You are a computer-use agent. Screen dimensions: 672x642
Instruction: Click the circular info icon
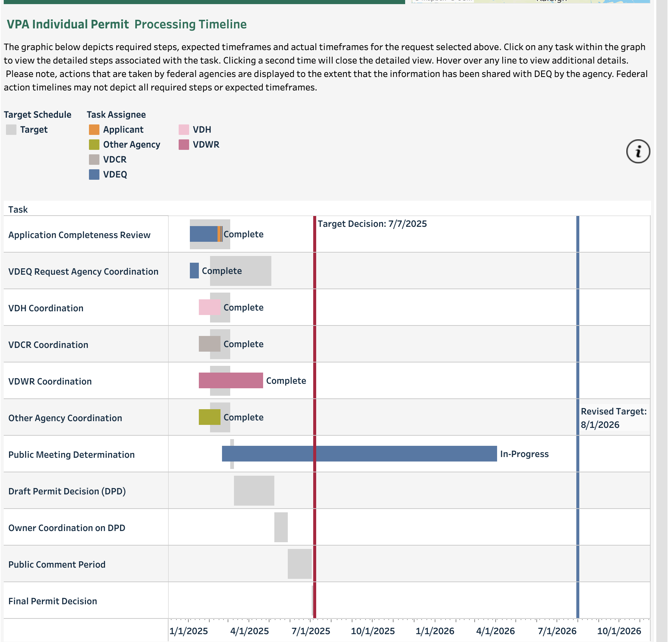tap(639, 151)
